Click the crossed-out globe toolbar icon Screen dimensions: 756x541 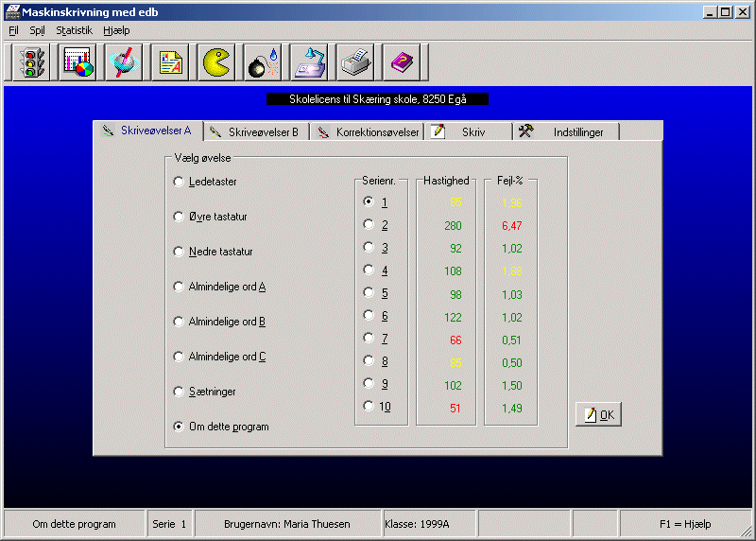click(x=124, y=62)
